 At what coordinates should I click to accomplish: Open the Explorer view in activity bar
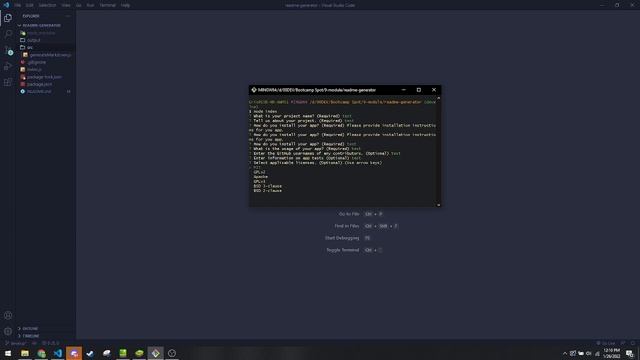8,18
